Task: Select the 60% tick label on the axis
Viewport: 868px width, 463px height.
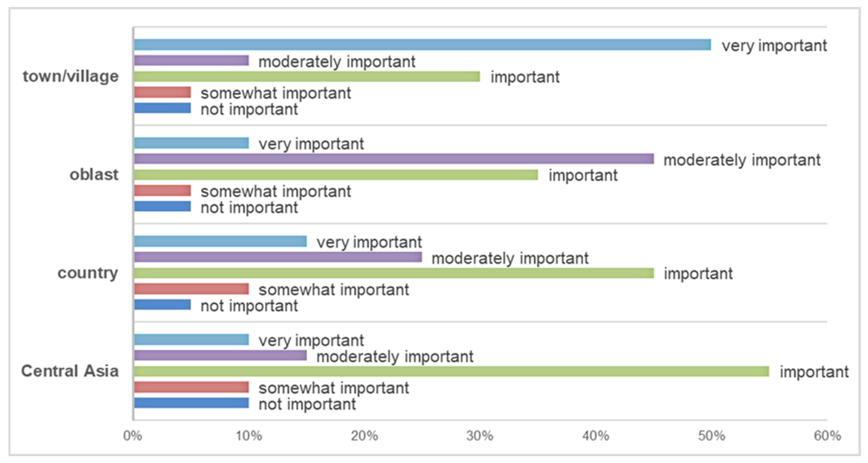Action: [827, 436]
